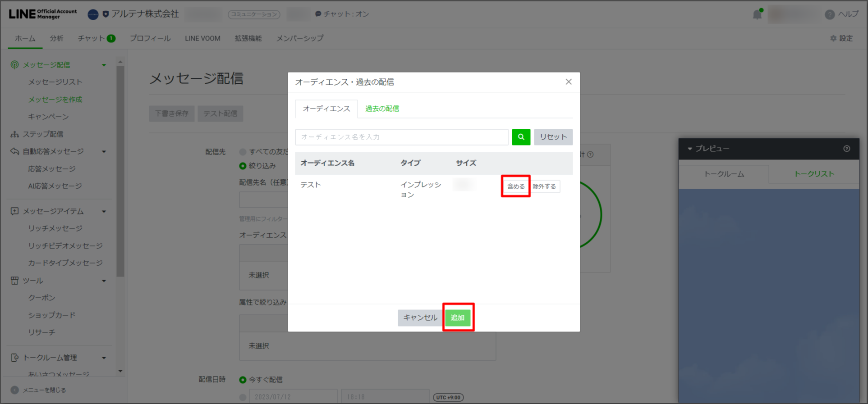Select the scheduled date radio button
Viewport: 868px width, 404px height.
click(243, 397)
